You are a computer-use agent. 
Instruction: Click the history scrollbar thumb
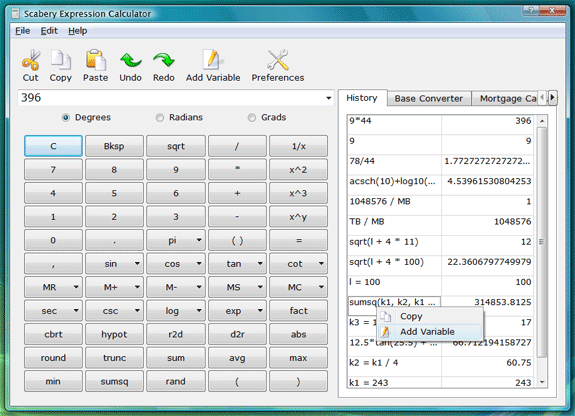point(542,242)
